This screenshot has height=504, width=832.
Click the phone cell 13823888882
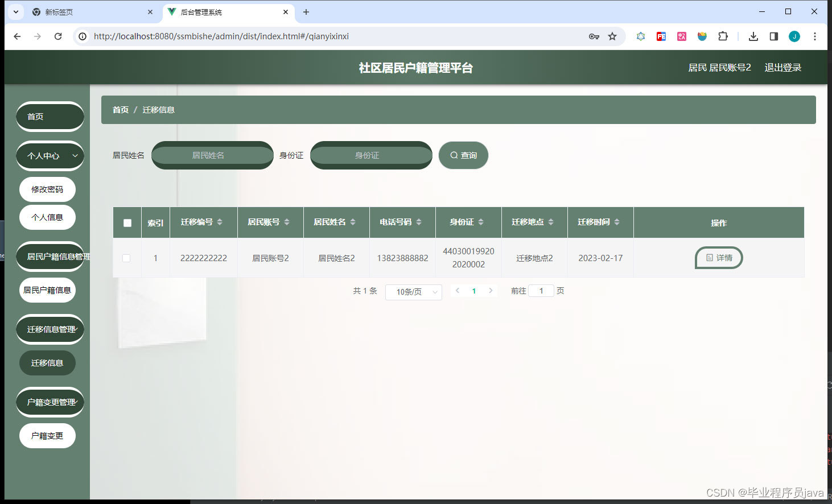click(402, 258)
